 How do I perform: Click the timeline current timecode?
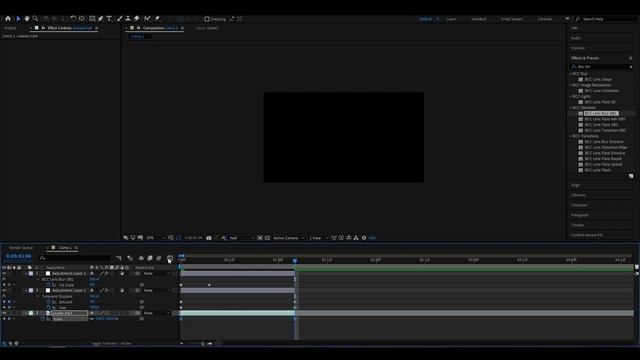pos(18,257)
